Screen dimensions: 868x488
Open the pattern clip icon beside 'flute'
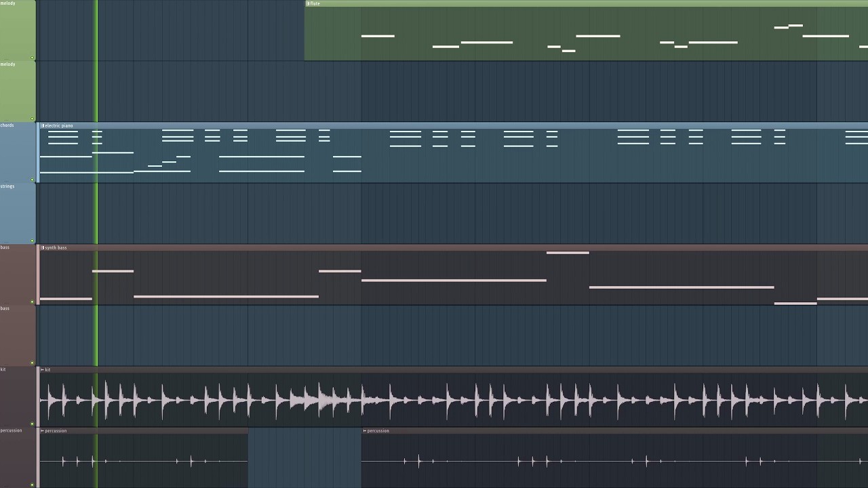click(x=308, y=3)
